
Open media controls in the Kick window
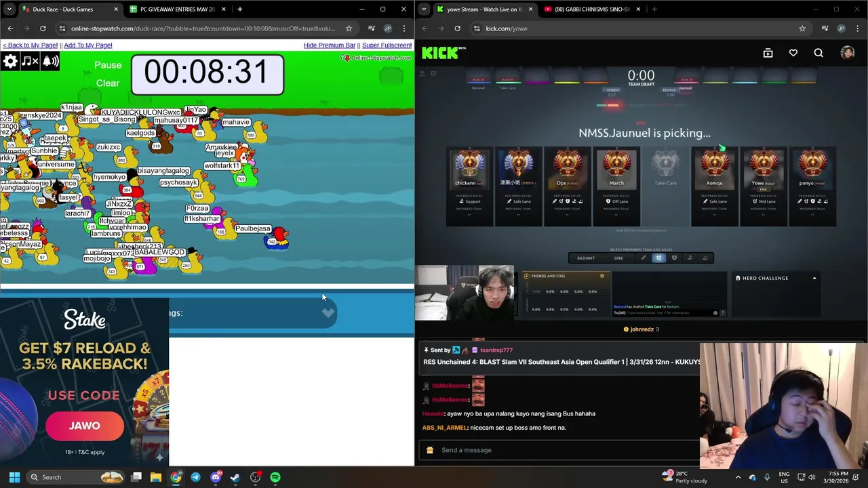825,28
